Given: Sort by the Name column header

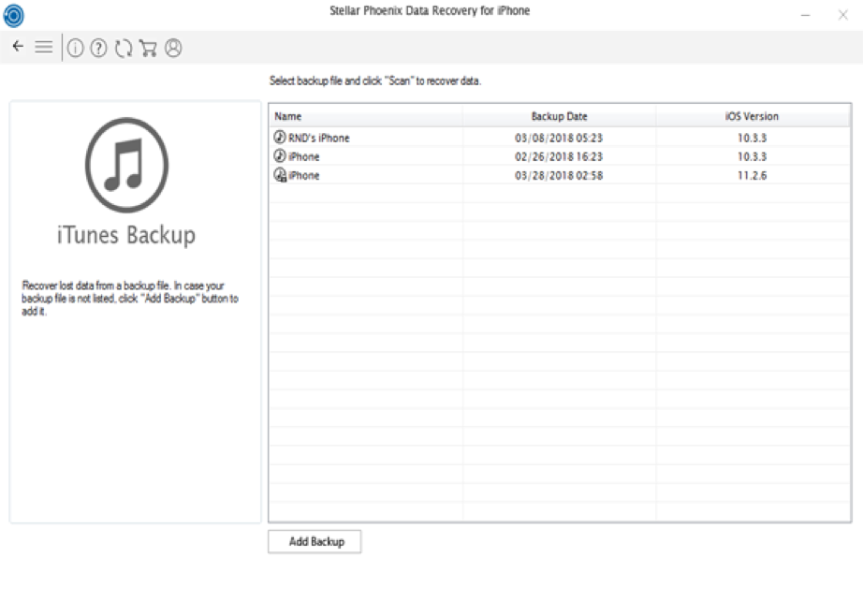Looking at the screenshot, I should (365, 116).
